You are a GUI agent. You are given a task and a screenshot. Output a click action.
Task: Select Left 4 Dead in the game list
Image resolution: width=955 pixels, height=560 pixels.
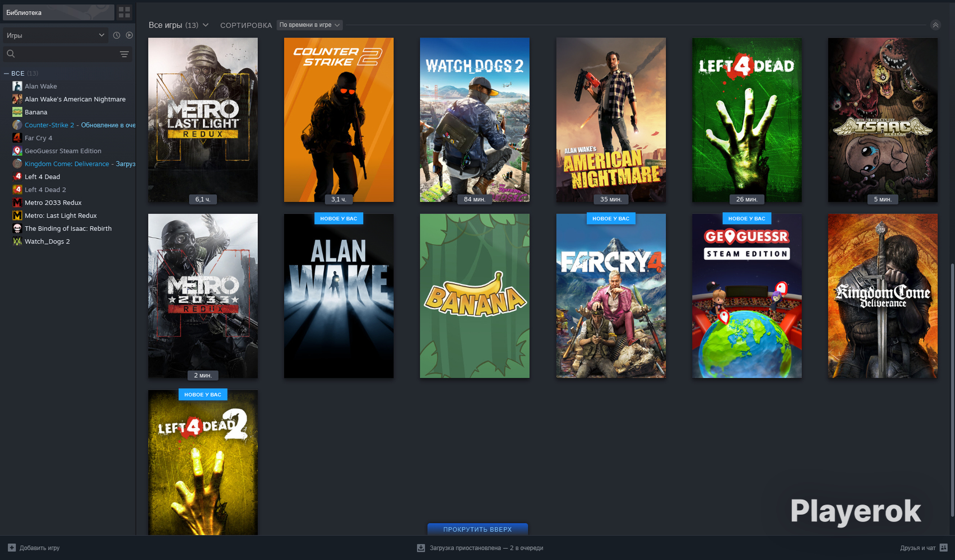(42, 176)
